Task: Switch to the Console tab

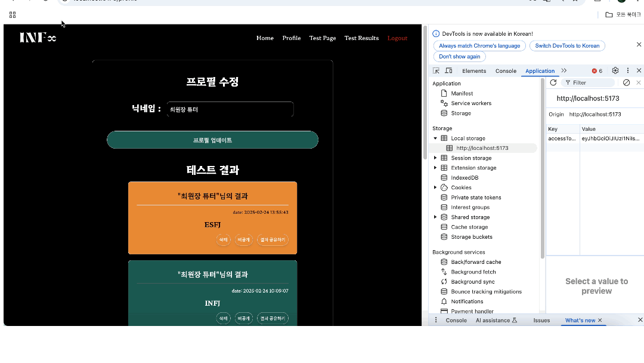Action: [x=506, y=70]
